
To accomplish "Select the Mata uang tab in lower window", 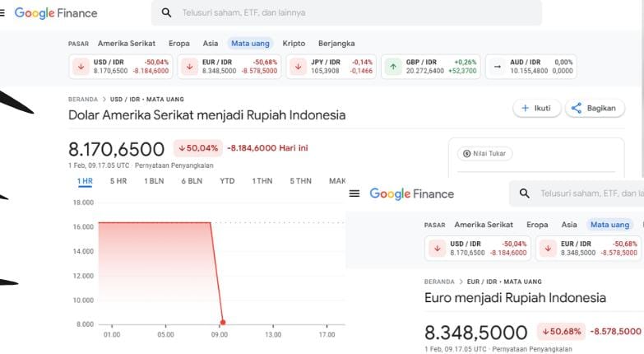I will click(609, 225).
